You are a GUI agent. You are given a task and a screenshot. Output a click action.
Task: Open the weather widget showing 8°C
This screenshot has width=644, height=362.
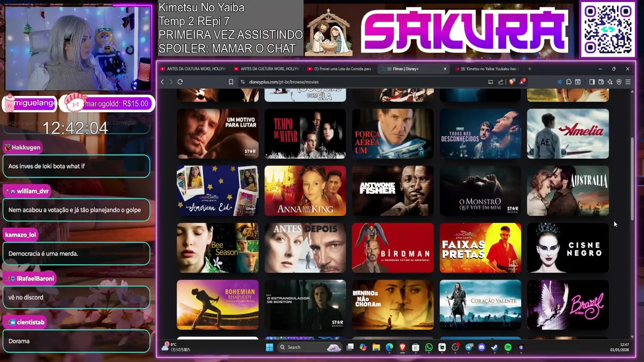(x=176, y=347)
